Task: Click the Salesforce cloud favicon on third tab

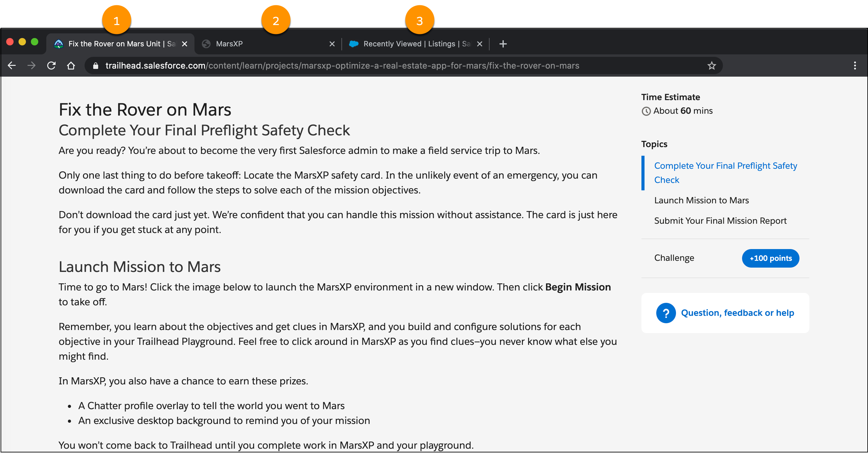Action: [353, 44]
